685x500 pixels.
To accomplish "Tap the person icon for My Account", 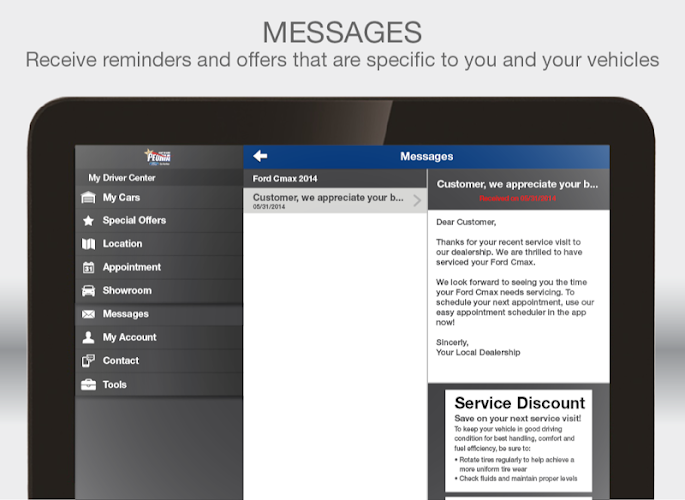I will (x=88, y=337).
